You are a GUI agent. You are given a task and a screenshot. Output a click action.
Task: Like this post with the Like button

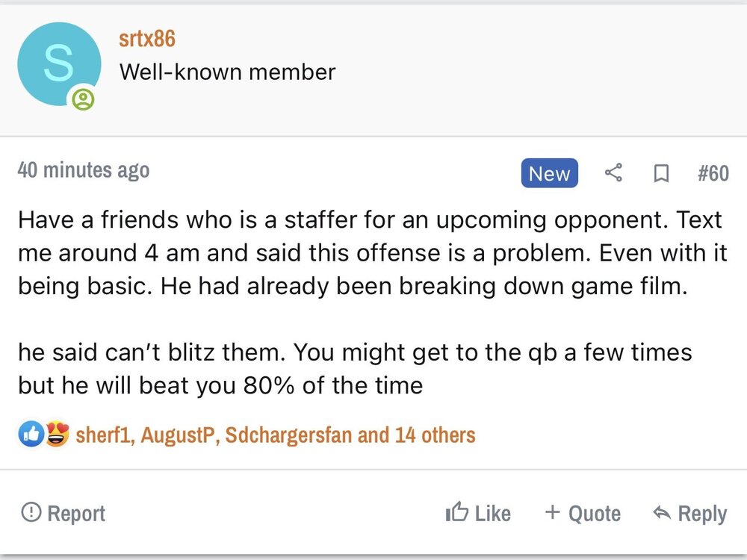(x=478, y=513)
